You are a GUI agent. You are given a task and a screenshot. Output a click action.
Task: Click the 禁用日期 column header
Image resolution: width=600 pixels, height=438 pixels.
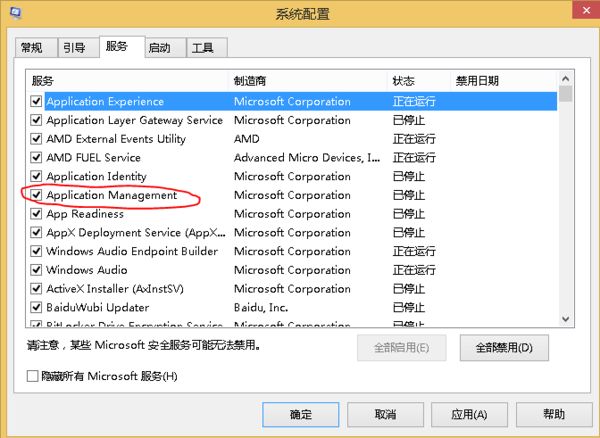(504, 81)
